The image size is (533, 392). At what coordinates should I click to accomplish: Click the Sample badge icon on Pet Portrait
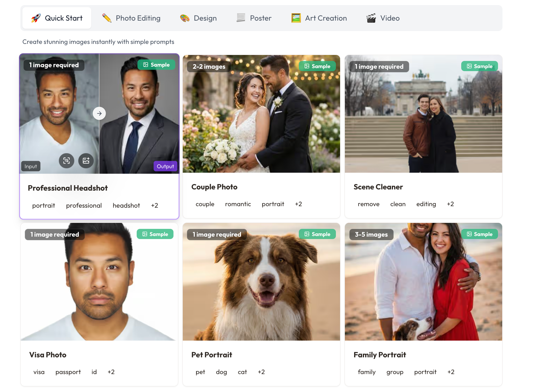pos(306,234)
